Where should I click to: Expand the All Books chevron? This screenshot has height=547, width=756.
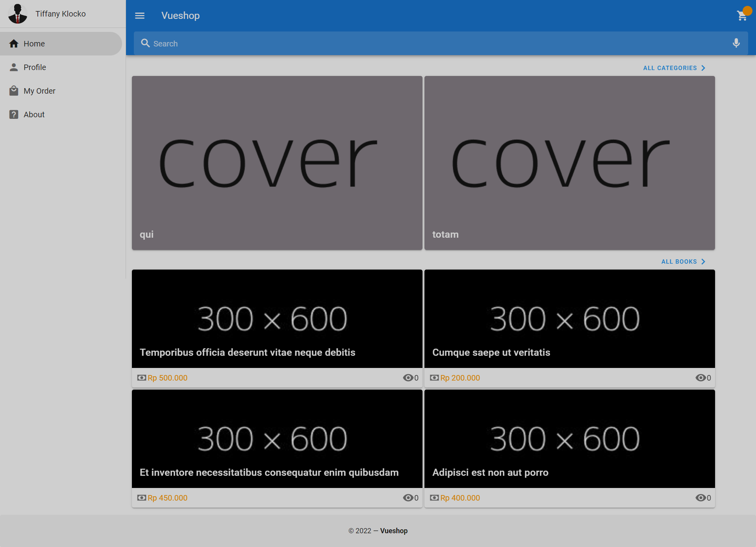coord(703,262)
